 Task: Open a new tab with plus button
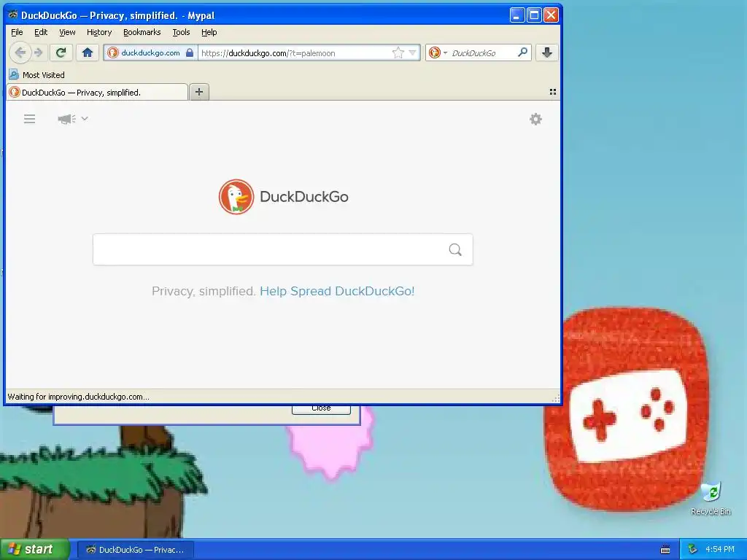click(x=199, y=92)
